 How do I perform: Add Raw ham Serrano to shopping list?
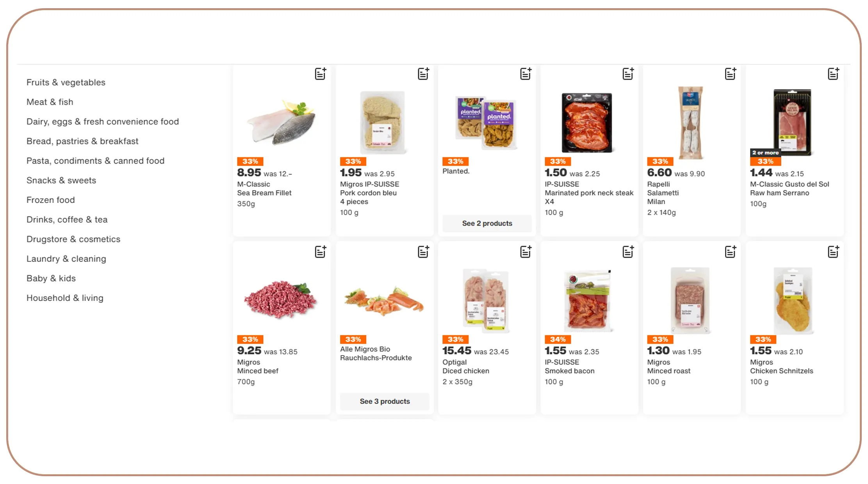coord(834,74)
